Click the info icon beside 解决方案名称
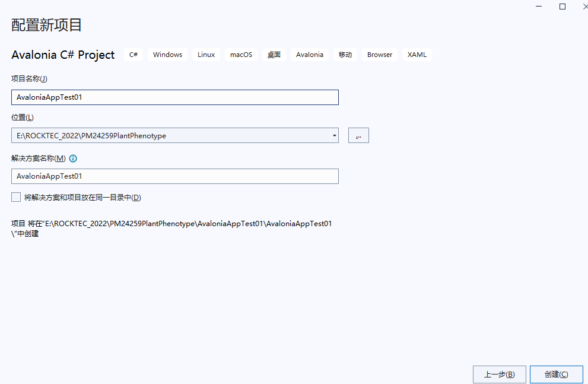 [73, 158]
